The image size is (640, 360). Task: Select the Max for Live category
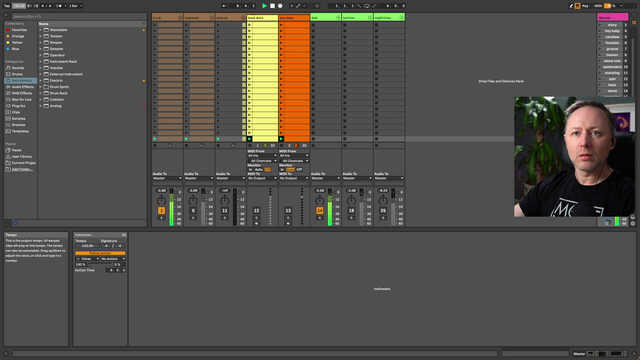click(22, 100)
